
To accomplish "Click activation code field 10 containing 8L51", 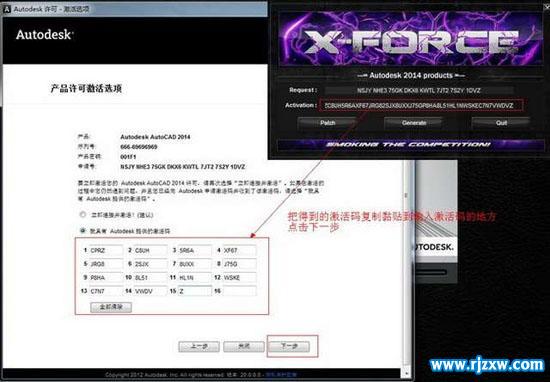I will (150, 277).
